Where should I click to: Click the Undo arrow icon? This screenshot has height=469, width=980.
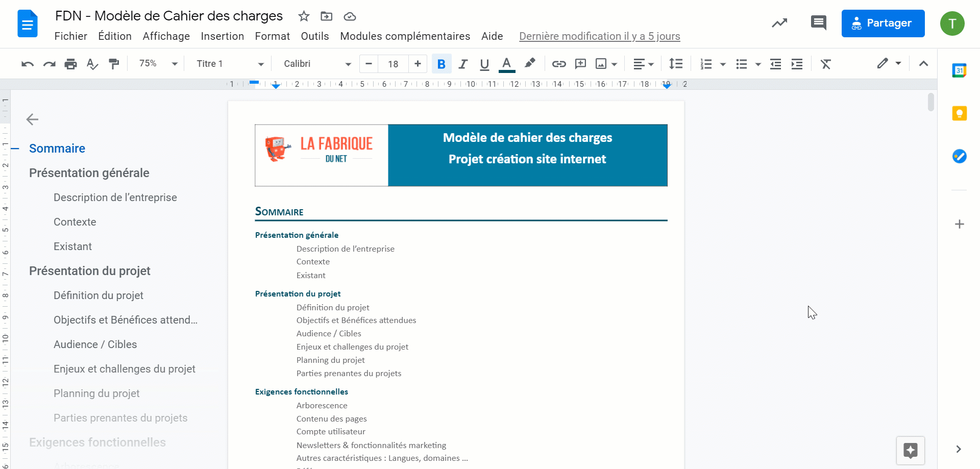coord(28,64)
